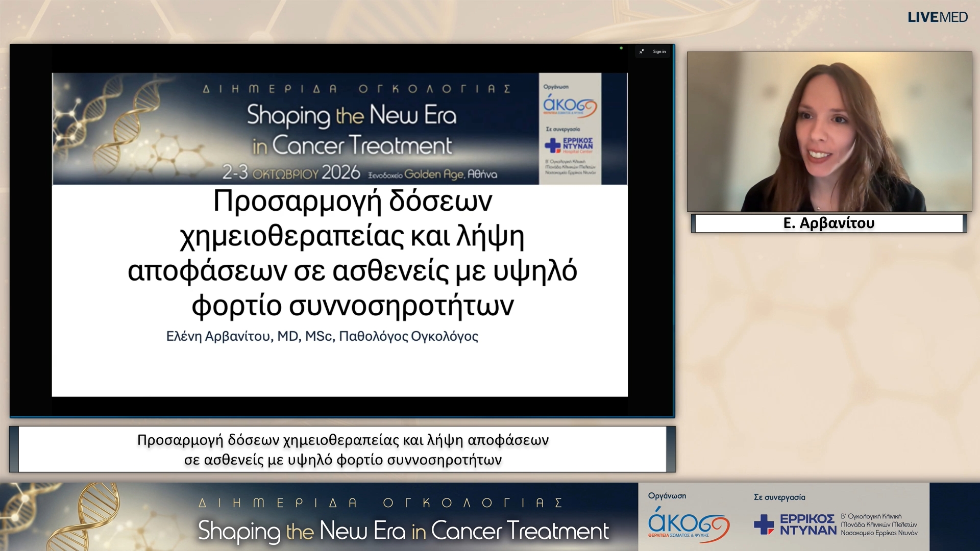This screenshot has width=980, height=551.
Task: Click the Ερρίκος Ντυνάν logo inside the slide
Action: click(569, 145)
